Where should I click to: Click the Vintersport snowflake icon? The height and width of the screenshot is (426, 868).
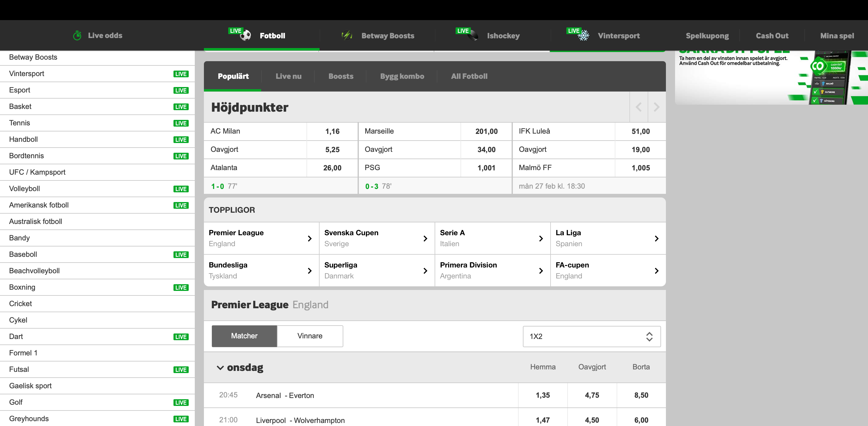(584, 35)
